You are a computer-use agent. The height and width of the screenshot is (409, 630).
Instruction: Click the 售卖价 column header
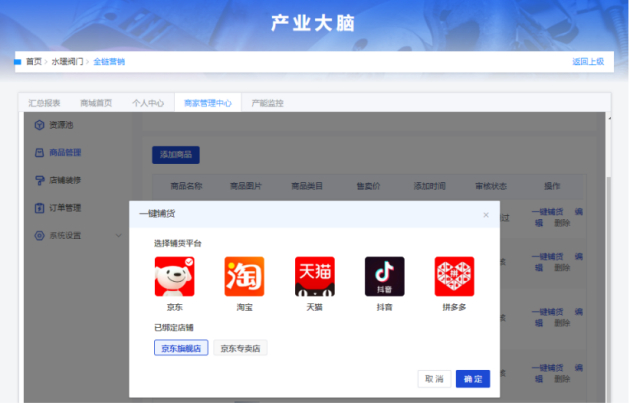(x=368, y=186)
